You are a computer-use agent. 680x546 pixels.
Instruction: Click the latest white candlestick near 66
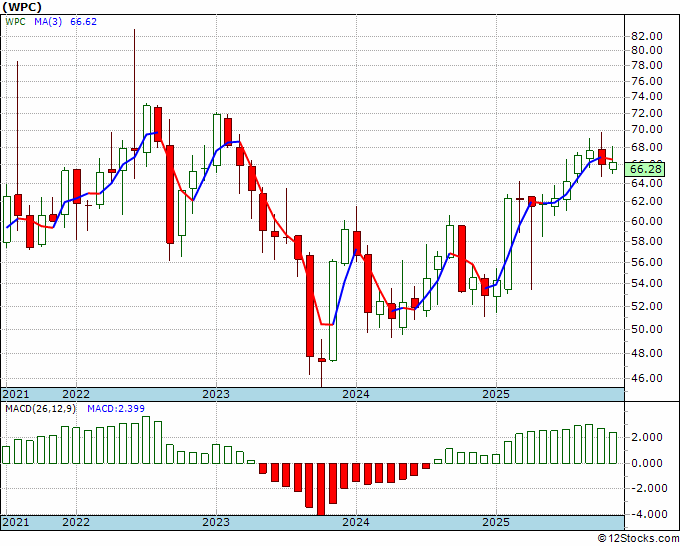613,166
